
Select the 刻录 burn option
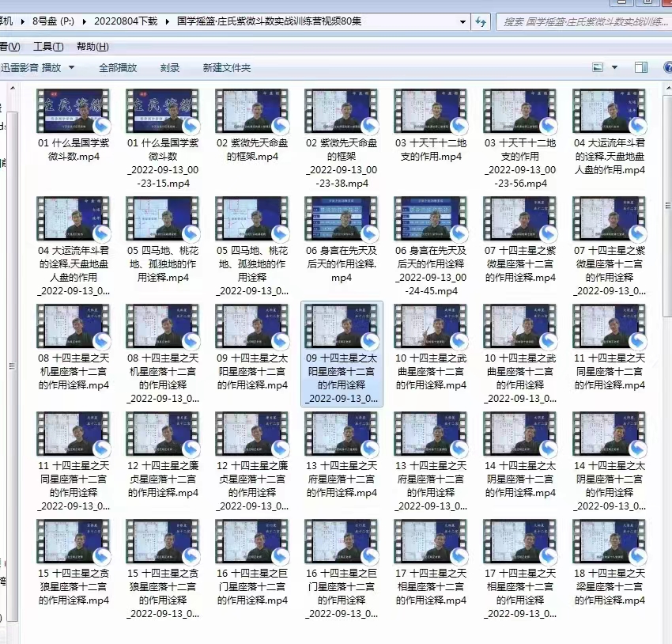tap(170, 68)
